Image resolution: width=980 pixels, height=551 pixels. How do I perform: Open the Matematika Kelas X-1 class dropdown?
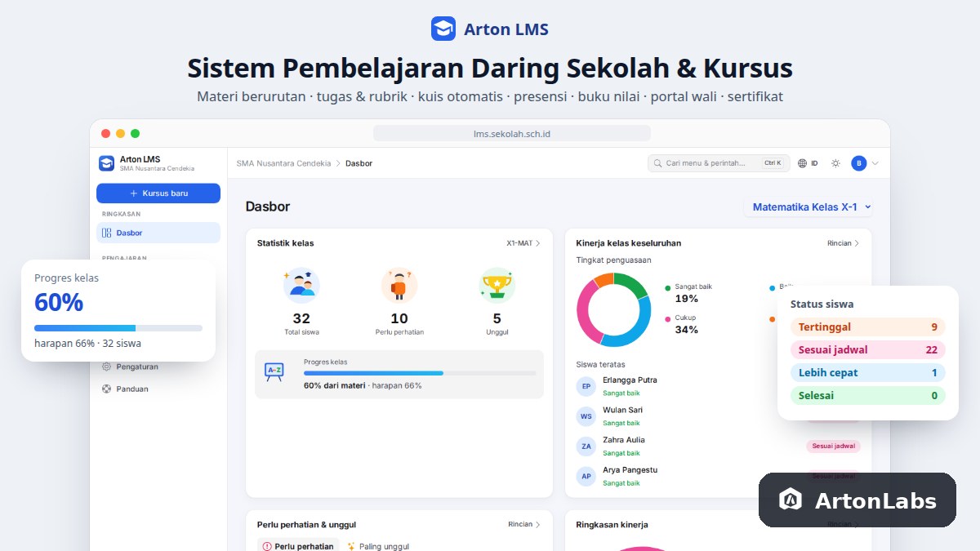810,207
